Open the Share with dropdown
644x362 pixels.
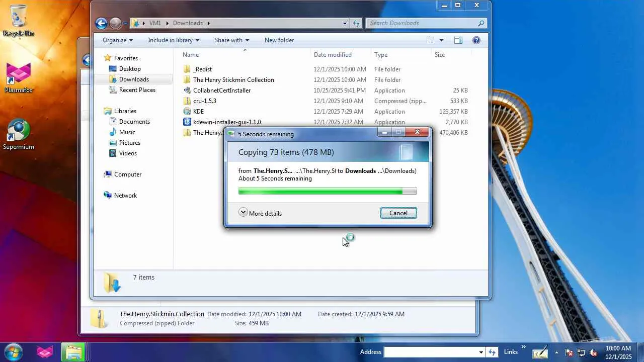(231, 40)
